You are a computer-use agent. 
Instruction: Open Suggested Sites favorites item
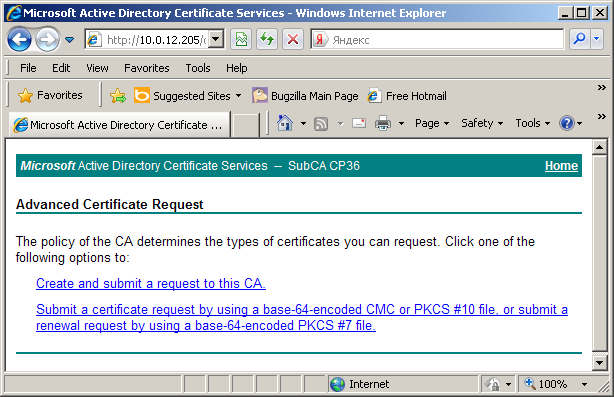coord(187,96)
